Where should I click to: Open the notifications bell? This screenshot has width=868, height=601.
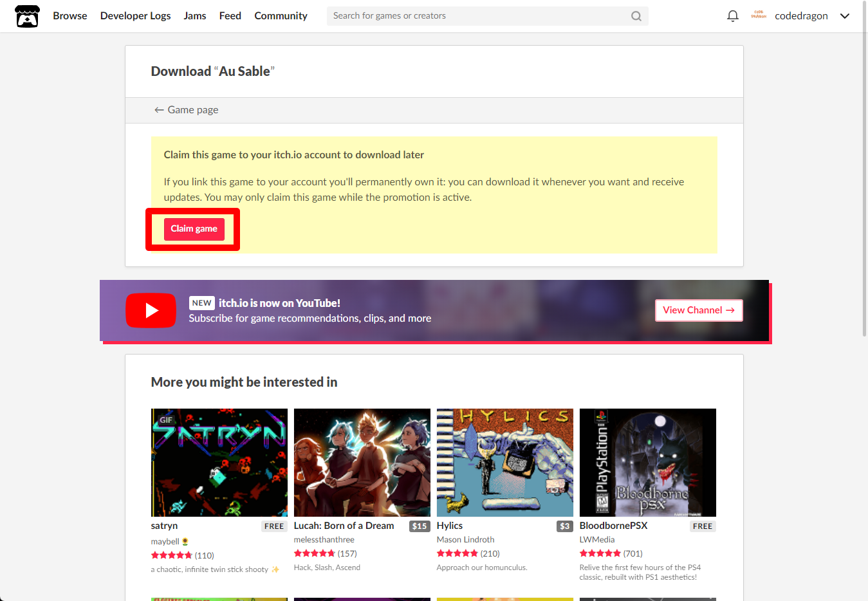click(x=732, y=16)
